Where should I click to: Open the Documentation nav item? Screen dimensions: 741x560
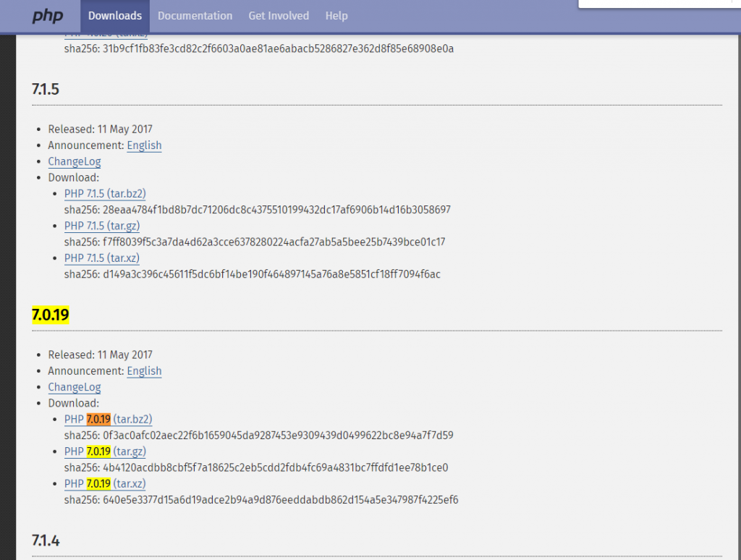[195, 16]
